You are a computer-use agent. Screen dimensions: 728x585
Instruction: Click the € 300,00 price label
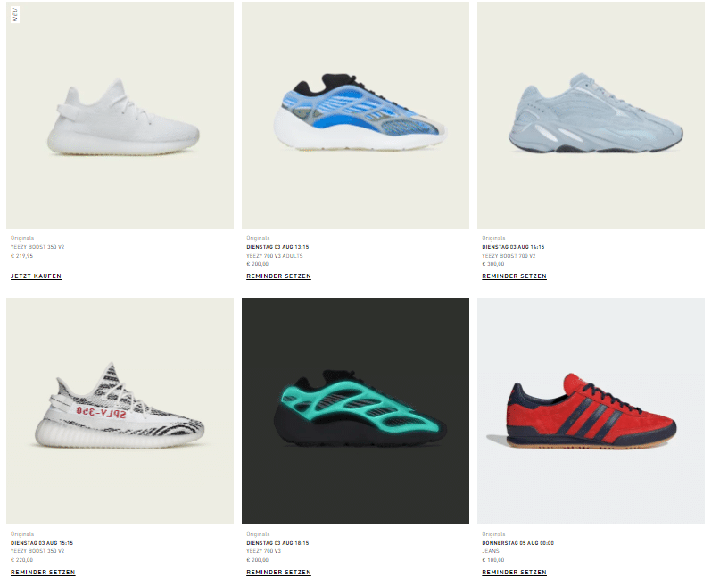492,264
